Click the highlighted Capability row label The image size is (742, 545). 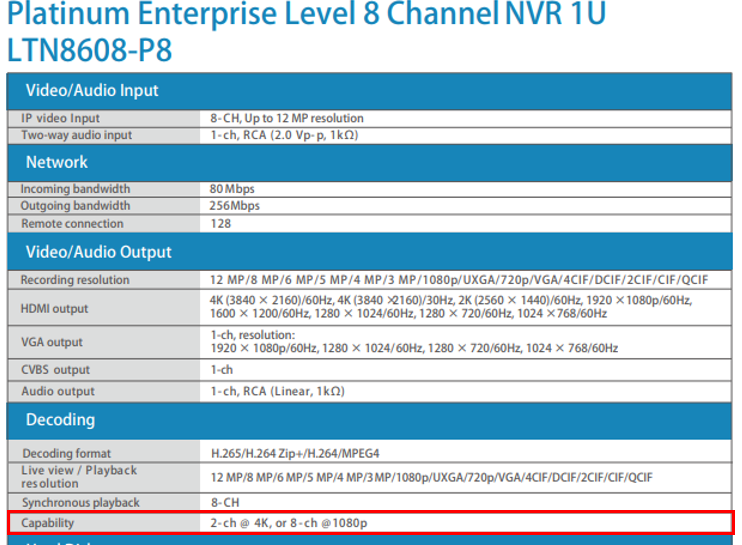tap(48, 523)
